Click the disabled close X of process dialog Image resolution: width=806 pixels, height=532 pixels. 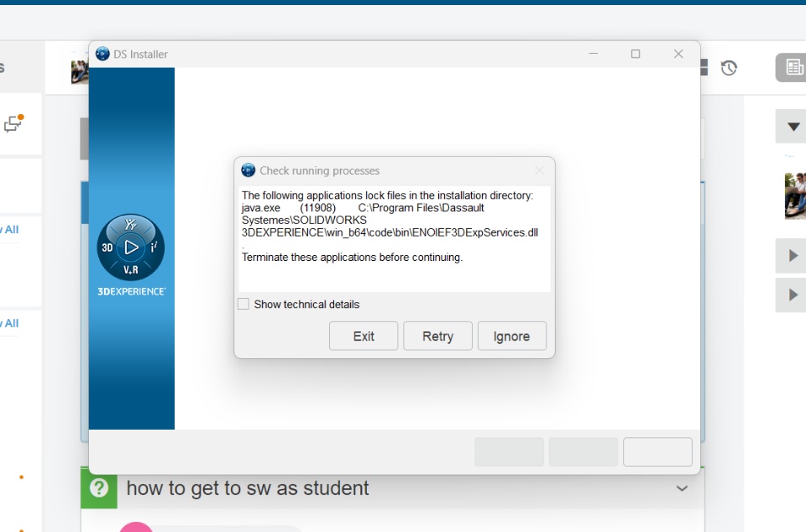[x=539, y=170]
